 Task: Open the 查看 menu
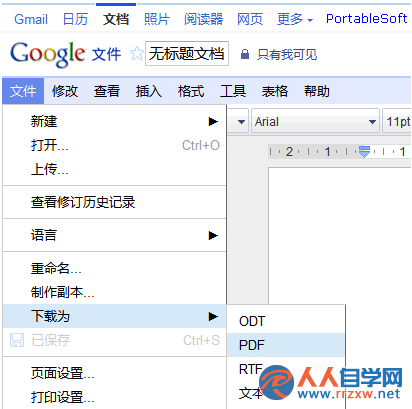(x=107, y=91)
